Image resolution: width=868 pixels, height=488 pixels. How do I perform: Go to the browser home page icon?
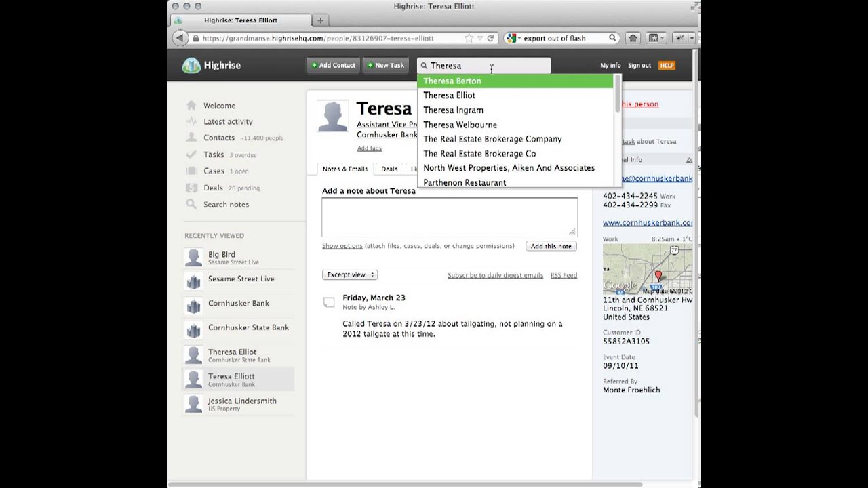click(x=633, y=39)
